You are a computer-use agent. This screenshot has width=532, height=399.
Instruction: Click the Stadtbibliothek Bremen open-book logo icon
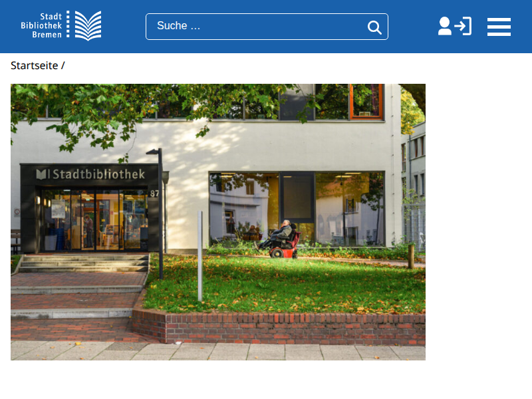88,26
